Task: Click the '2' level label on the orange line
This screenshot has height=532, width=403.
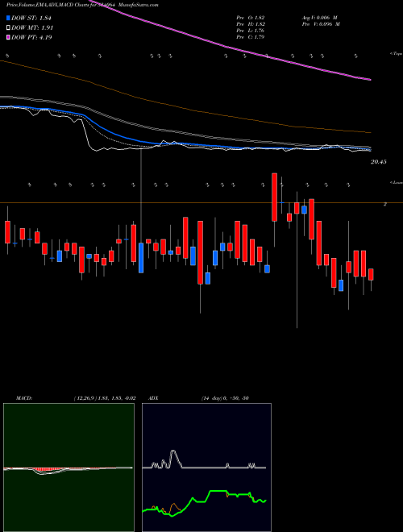Action: [x=384, y=204]
